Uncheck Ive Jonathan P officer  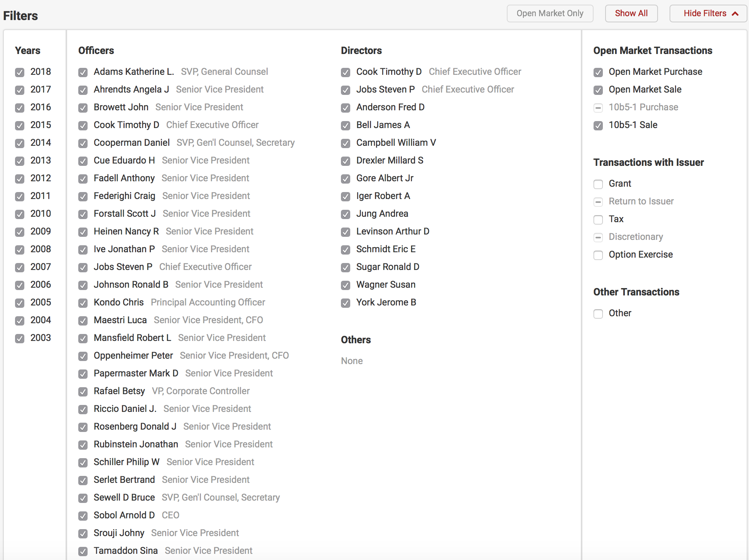point(83,250)
